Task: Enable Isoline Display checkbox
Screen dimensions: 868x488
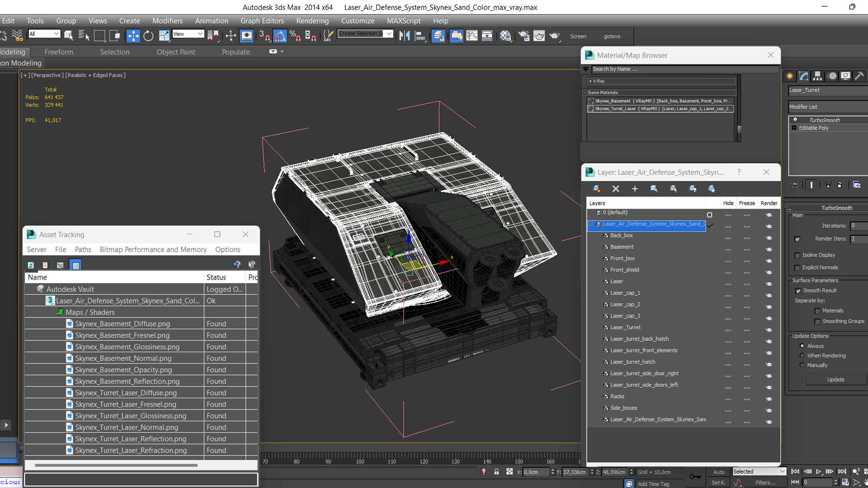Action: click(797, 255)
